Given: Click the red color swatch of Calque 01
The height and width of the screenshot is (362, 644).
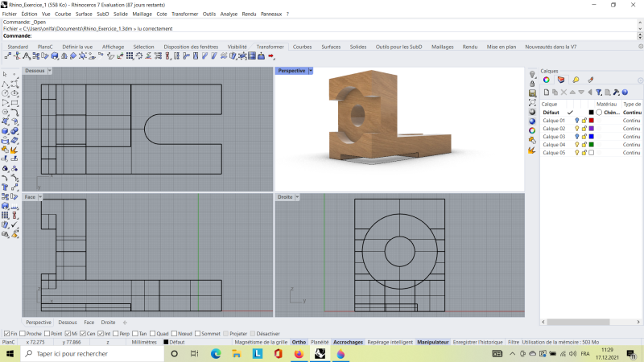Looking at the screenshot, I should click(591, 121).
